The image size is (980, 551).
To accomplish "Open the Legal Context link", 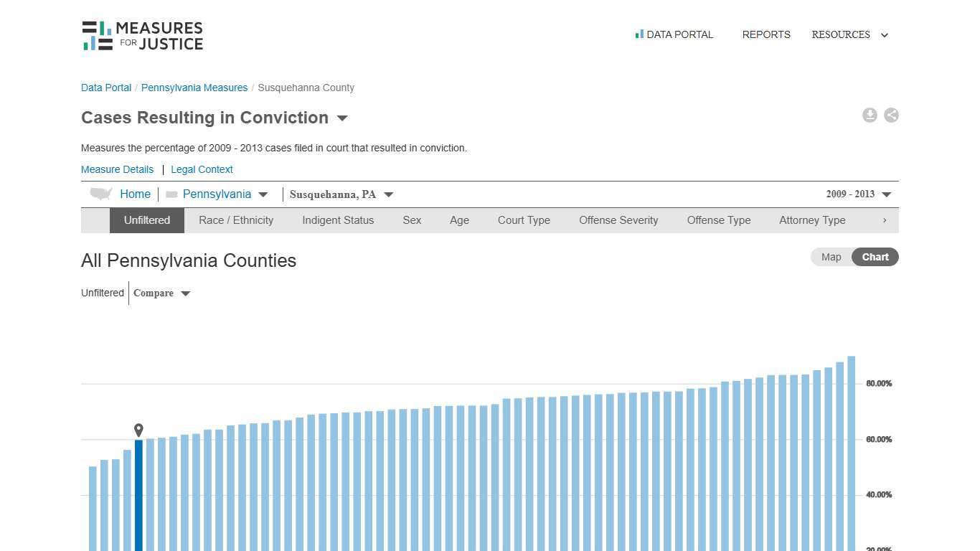I will point(202,169).
